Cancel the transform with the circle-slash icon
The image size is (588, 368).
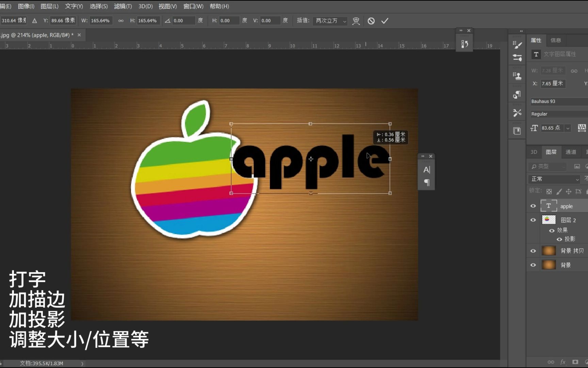coord(371,21)
